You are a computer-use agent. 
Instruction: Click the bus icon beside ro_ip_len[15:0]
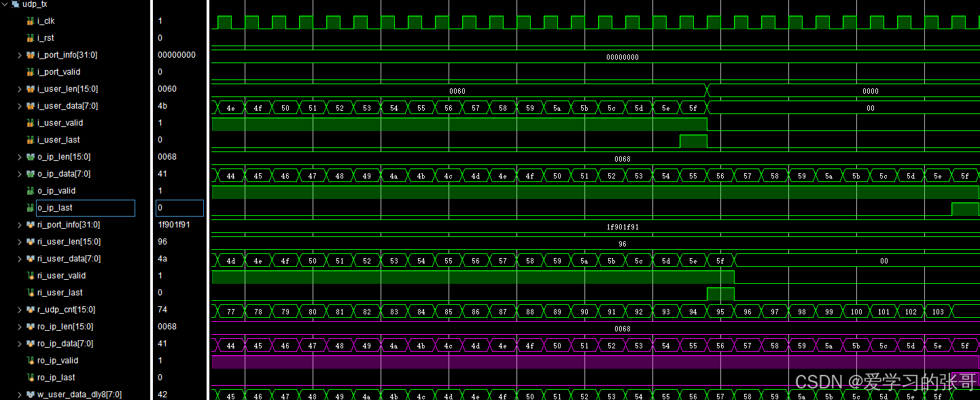(30, 327)
